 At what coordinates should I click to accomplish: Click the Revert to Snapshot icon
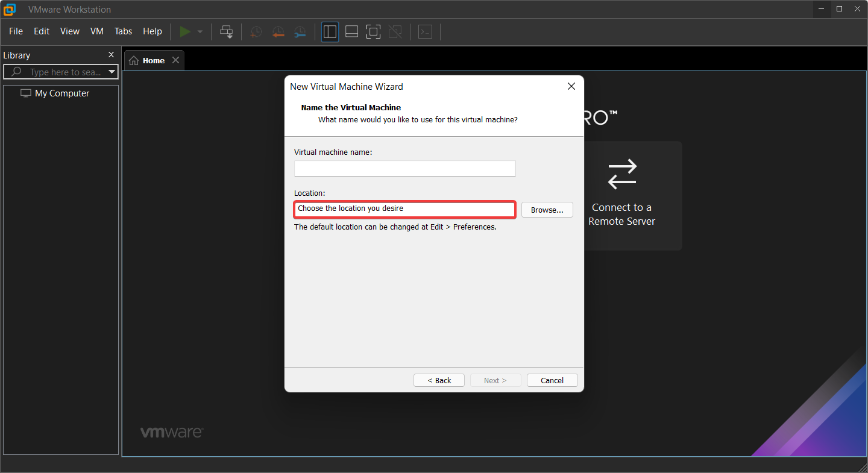(x=278, y=32)
